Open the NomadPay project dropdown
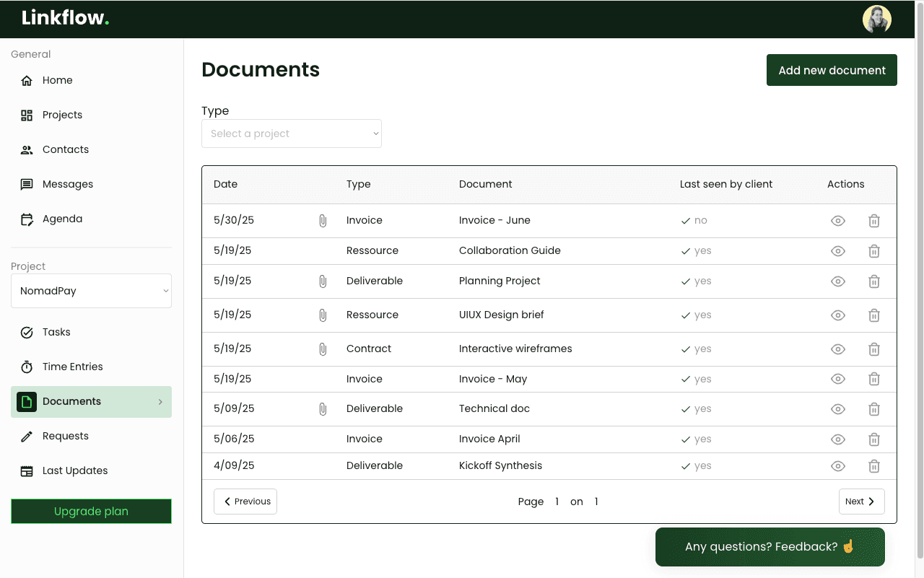The image size is (924, 578). coord(91,291)
